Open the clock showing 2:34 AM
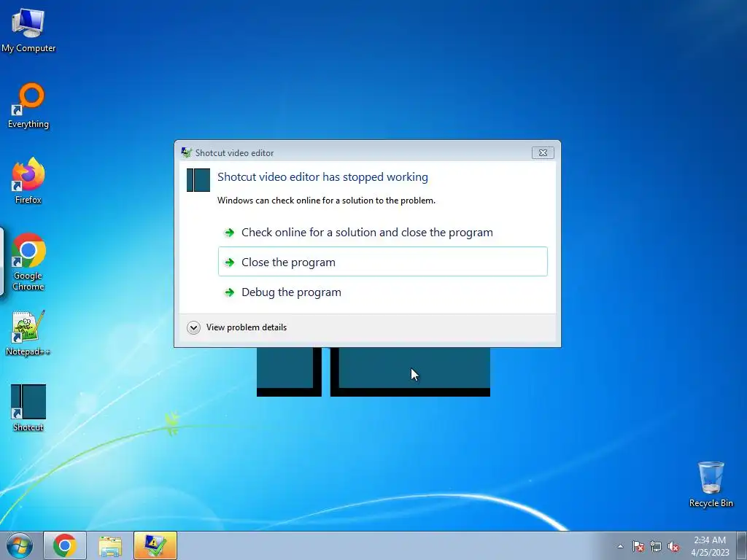 tap(710, 546)
